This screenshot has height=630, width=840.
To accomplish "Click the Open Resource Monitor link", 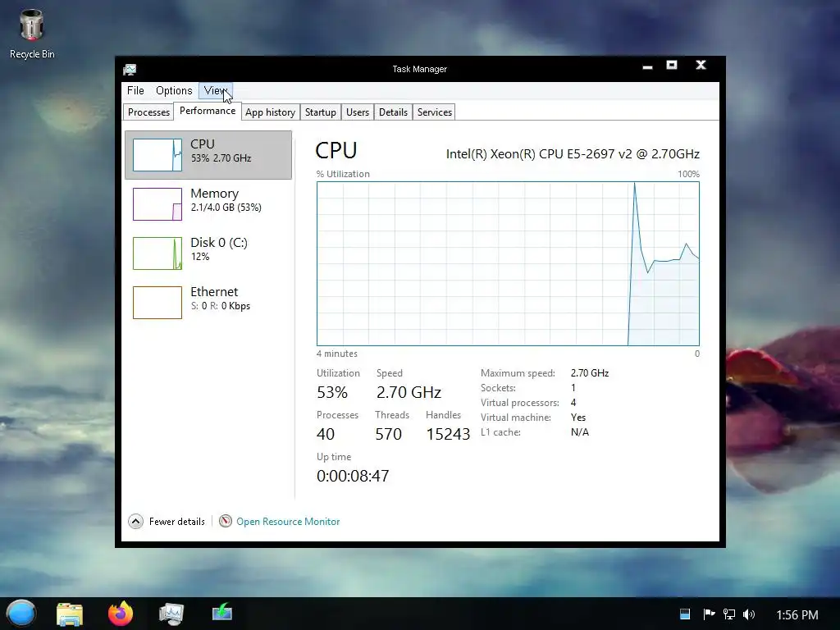I will (x=288, y=521).
